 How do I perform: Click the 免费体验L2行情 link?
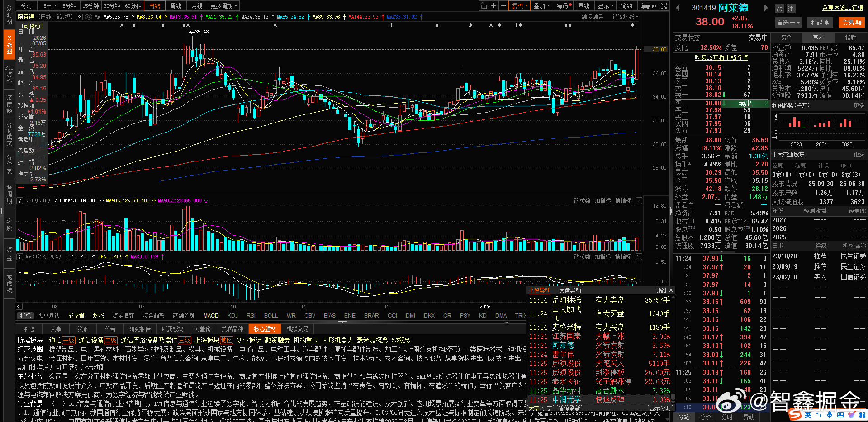pos(843,8)
